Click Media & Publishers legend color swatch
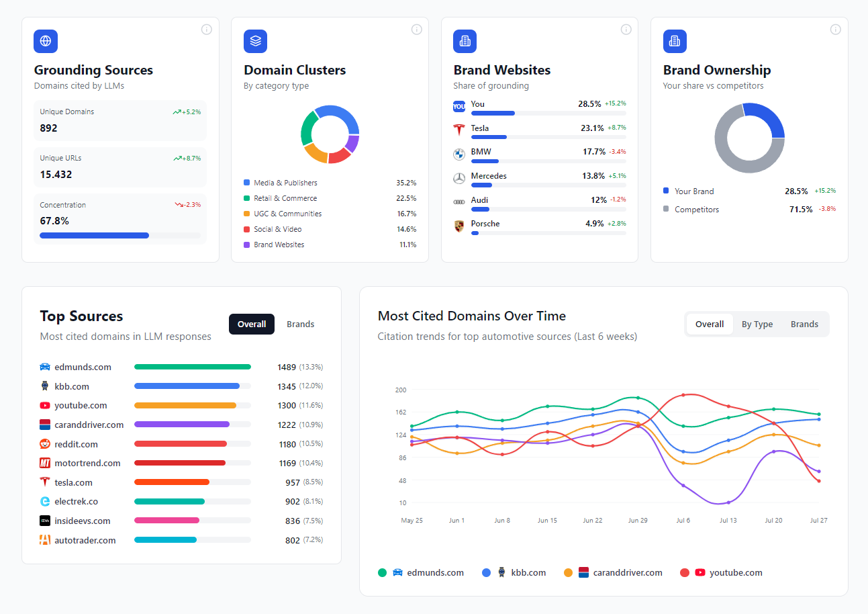The image size is (868, 614). pyautogui.click(x=247, y=183)
